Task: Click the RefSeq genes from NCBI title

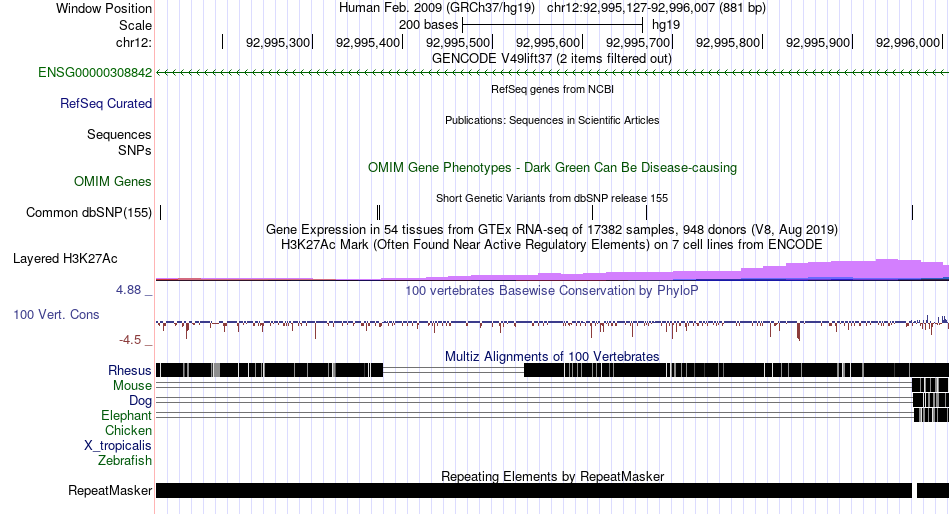Action: (x=552, y=89)
